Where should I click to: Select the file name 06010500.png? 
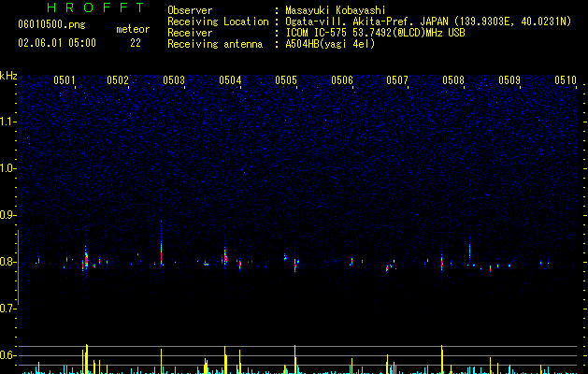[51, 25]
